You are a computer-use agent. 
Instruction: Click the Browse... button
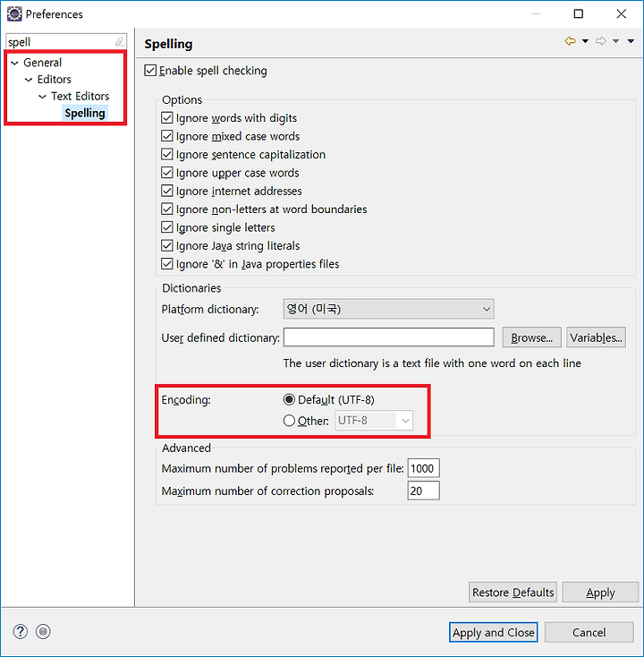pyautogui.click(x=532, y=337)
